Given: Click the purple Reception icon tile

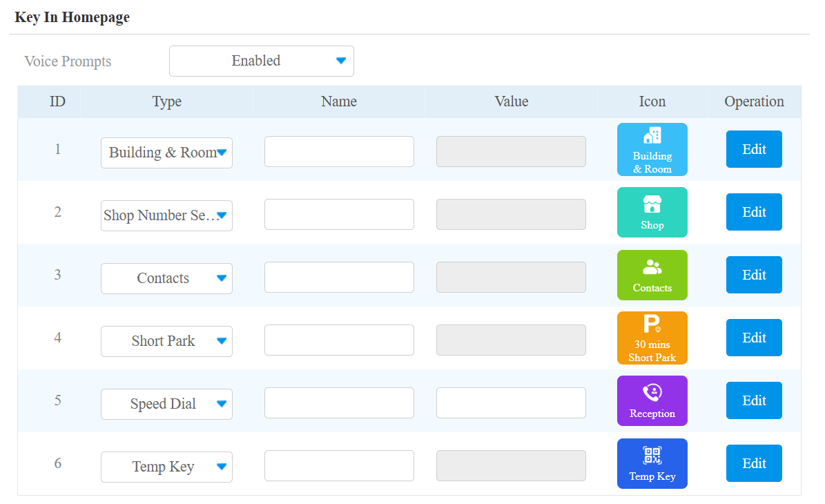Looking at the screenshot, I should (x=652, y=401).
